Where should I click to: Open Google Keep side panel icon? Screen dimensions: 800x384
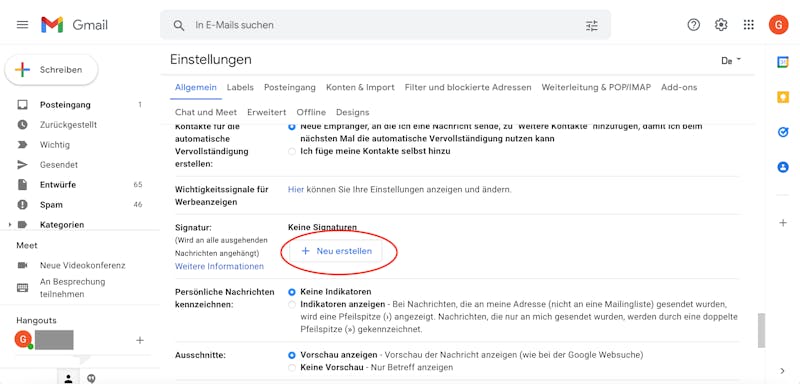click(x=783, y=97)
